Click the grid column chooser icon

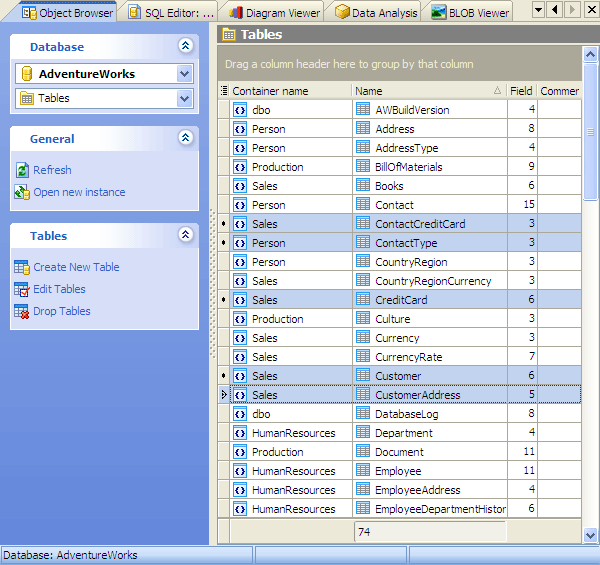224,91
